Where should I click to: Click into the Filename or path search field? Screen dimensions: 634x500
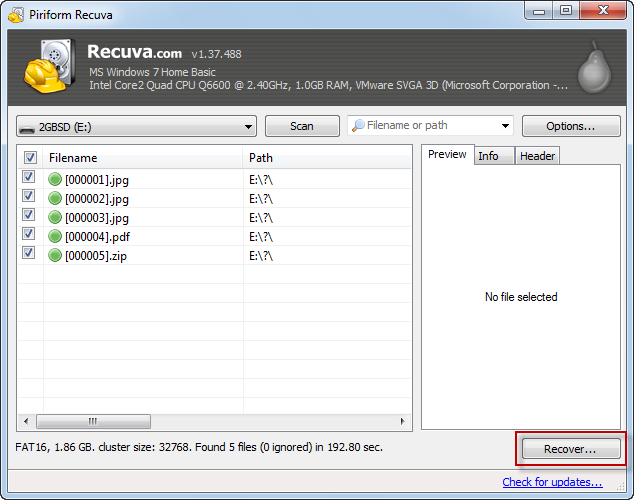tap(431, 126)
